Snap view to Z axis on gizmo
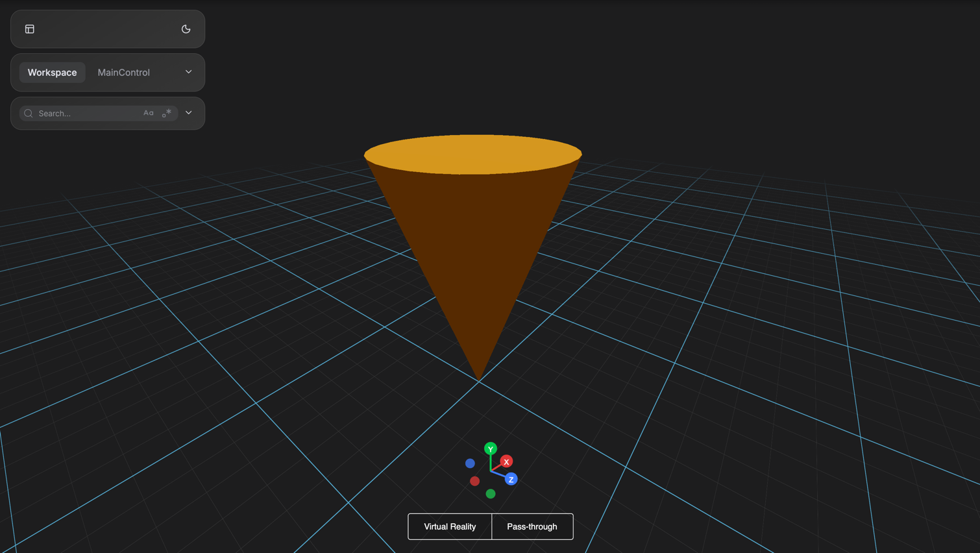This screenshot has height=553, width=980. [511, 480]
